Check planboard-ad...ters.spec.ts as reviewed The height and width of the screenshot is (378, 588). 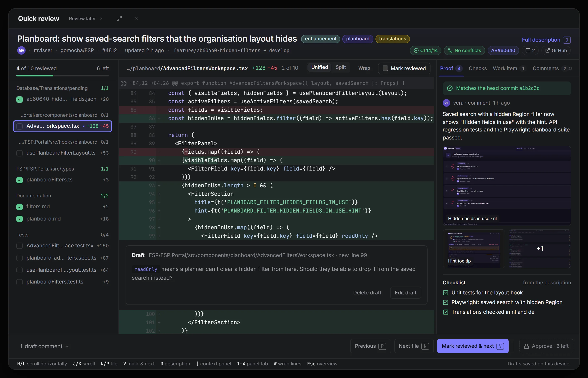(x=20, y=258)
